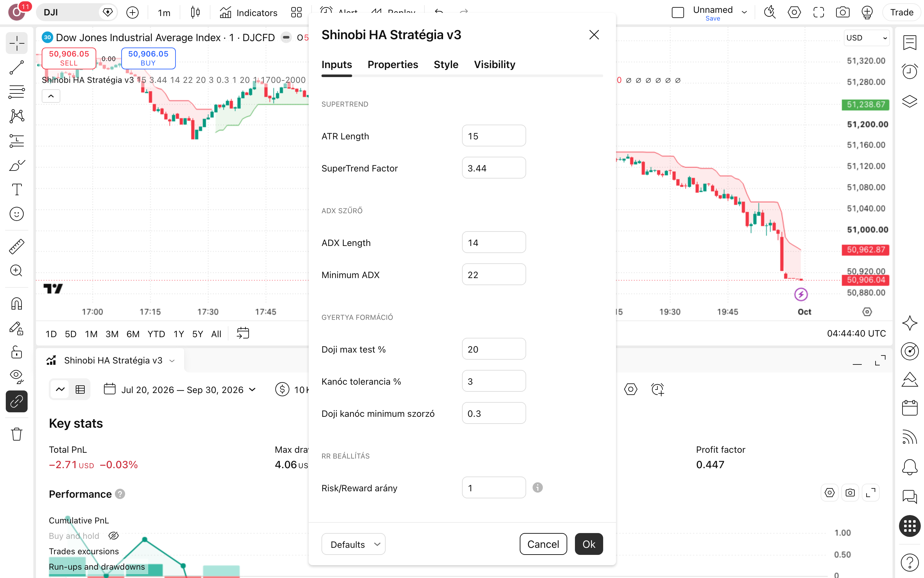Screen dimensions: 924x578
Task: Open the emoji and icons tool
Action: tap(17, 214)
